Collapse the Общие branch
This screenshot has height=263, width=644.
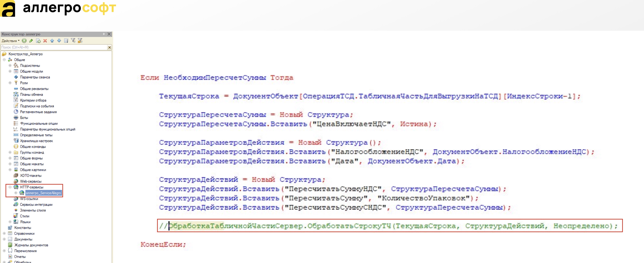[x=4, y=60]
